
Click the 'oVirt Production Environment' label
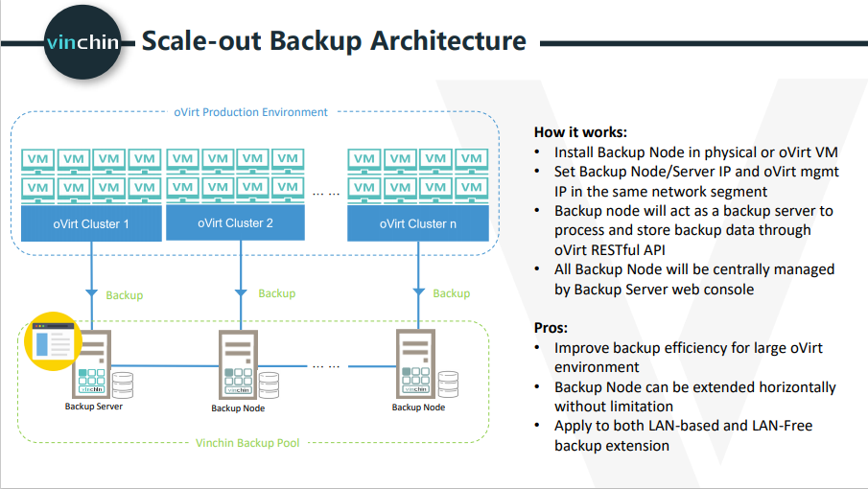[250, 112]
